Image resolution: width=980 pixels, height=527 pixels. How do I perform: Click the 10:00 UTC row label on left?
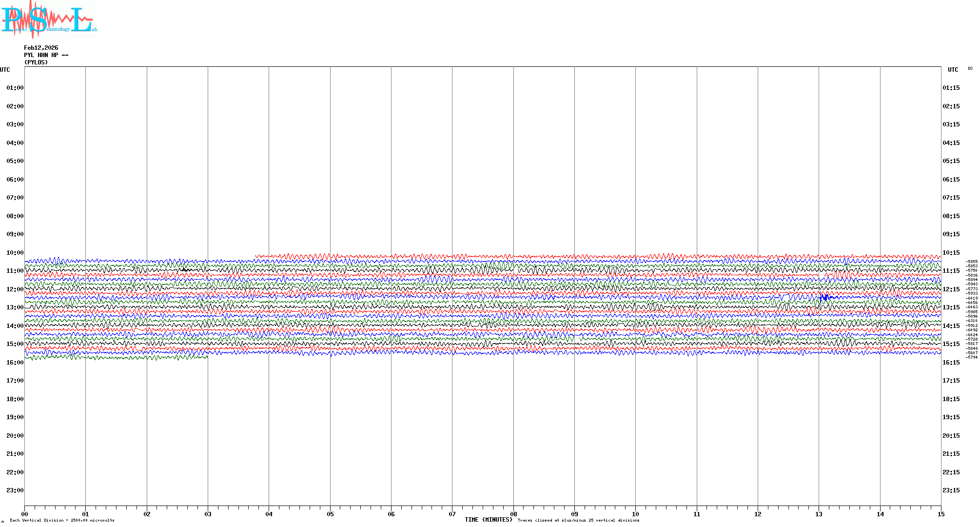pos(15,253)
